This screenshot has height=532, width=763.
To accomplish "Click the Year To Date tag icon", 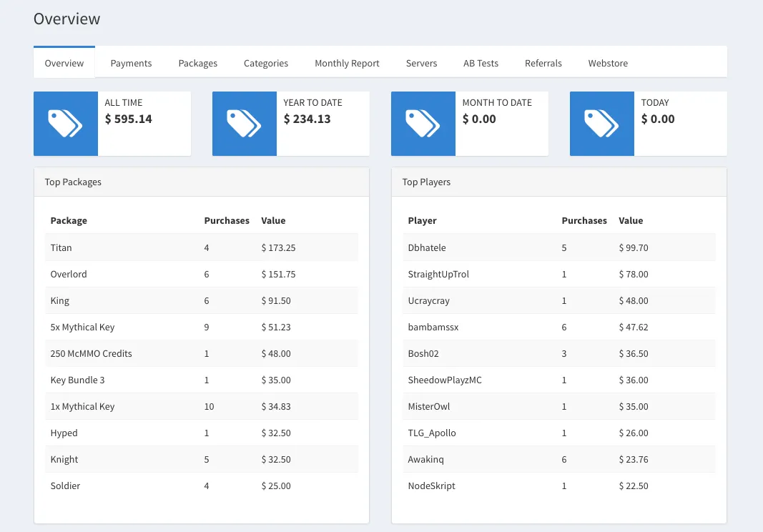I will pyautogui.click(x=244, y=124).
